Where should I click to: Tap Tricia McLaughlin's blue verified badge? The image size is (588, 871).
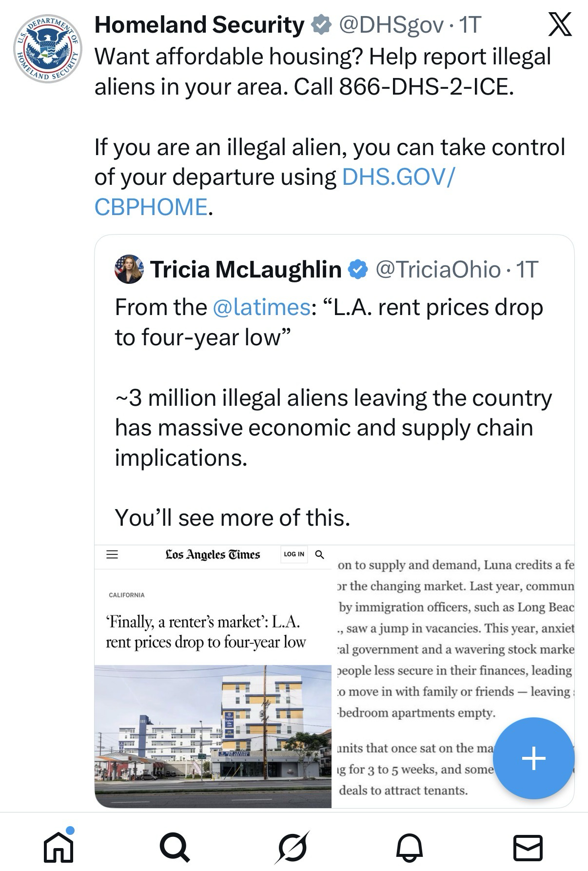click(358, 269)
